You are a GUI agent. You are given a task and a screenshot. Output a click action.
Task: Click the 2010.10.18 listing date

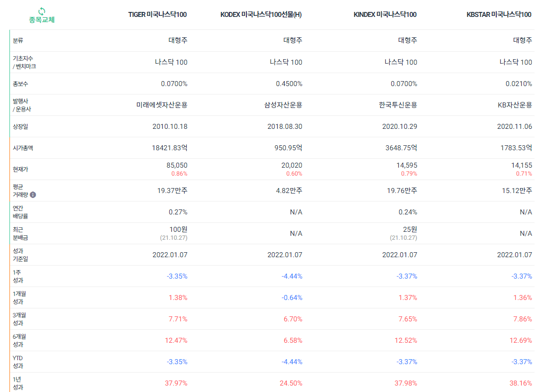pos(170,127)
